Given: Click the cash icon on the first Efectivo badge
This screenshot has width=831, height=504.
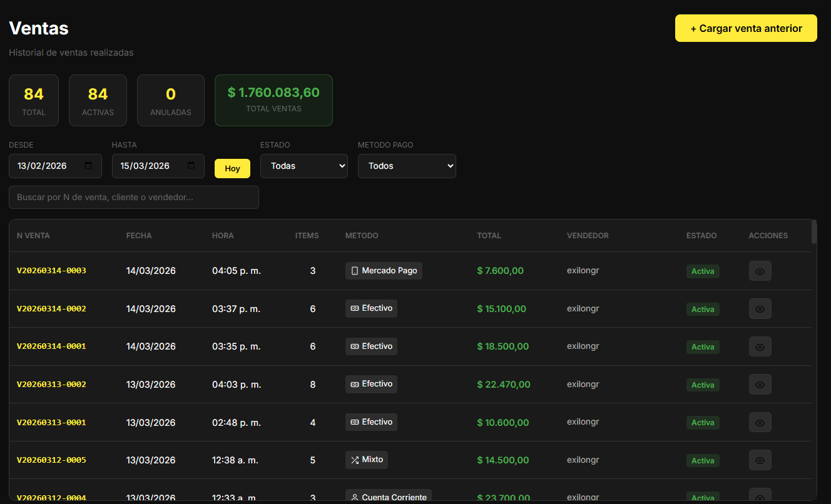Looking at the screenshot, I should [354, 308].
